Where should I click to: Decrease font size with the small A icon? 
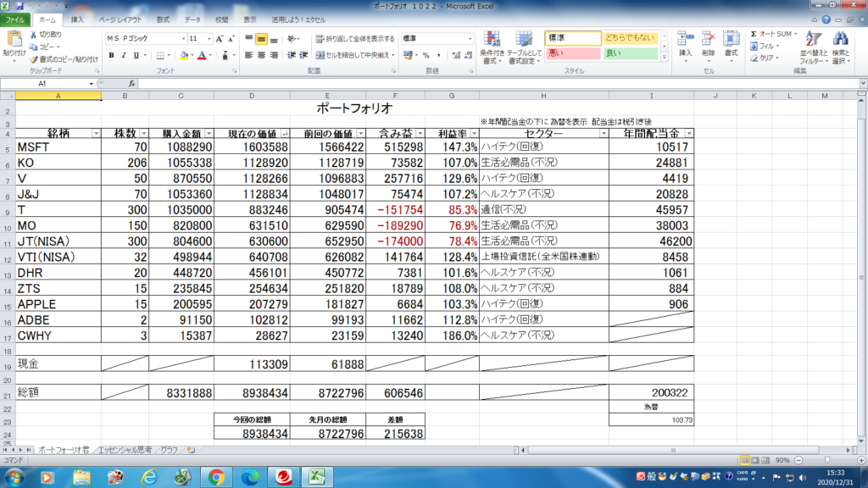[231, 39]
